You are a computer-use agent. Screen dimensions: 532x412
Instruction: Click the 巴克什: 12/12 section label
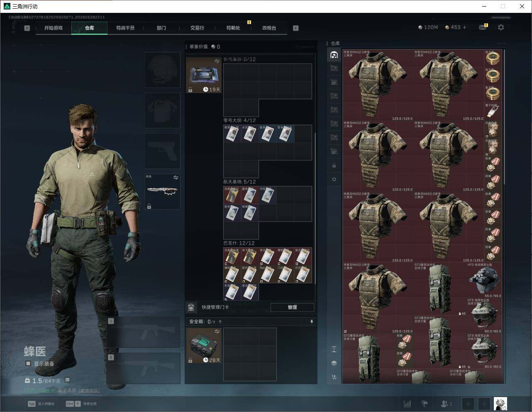[x=239, y=243]
